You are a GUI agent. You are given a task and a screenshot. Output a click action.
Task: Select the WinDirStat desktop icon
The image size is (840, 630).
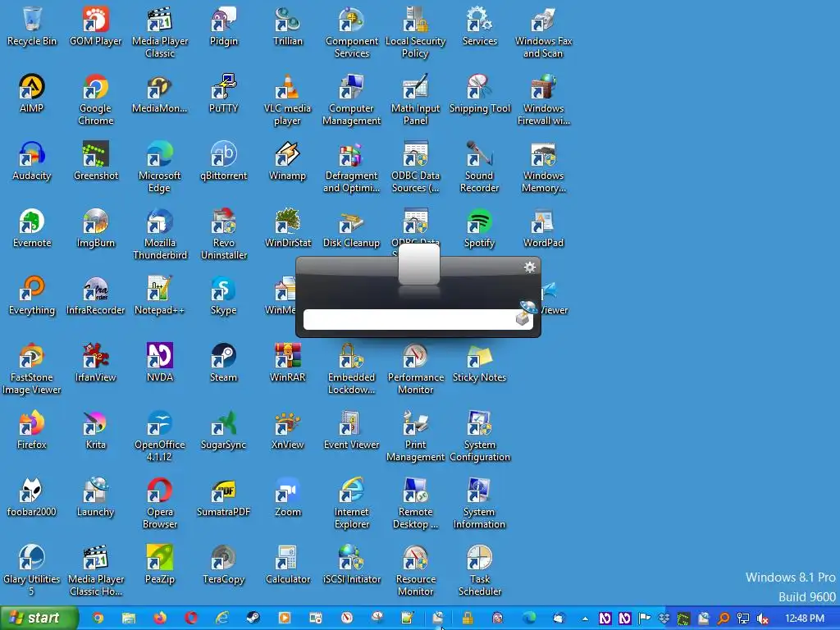pyautogui.click(x=288, y=228)
